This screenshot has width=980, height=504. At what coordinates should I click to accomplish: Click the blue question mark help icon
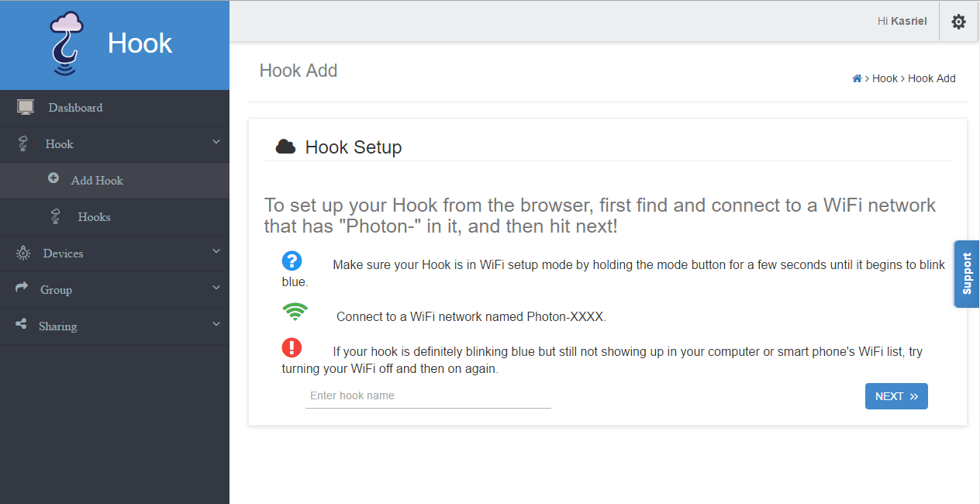292,261
